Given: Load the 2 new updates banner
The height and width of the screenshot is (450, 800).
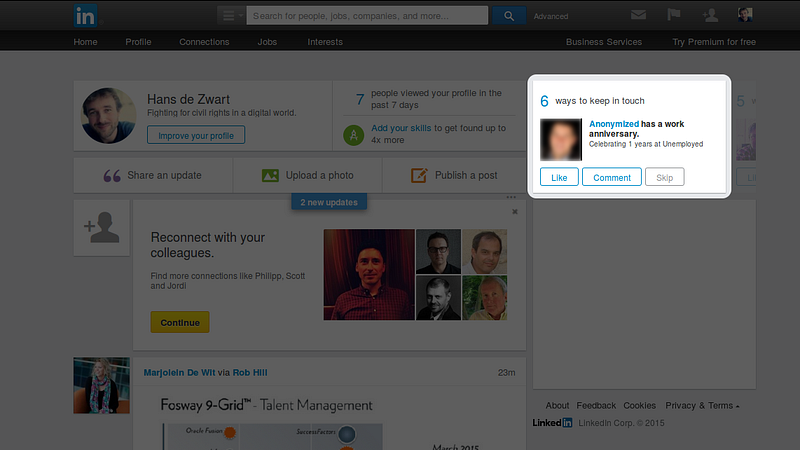Looking at the screenshot, I should (x=329, y=202).
